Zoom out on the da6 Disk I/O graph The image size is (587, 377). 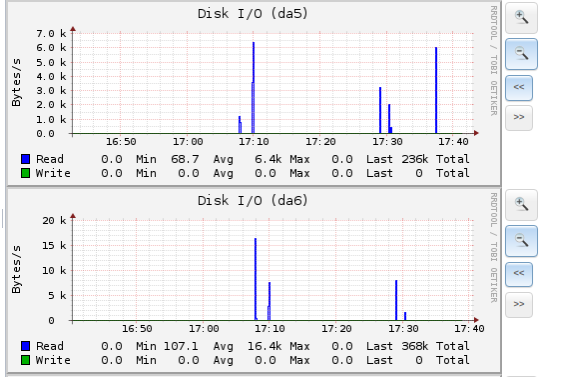coord(521,241)
